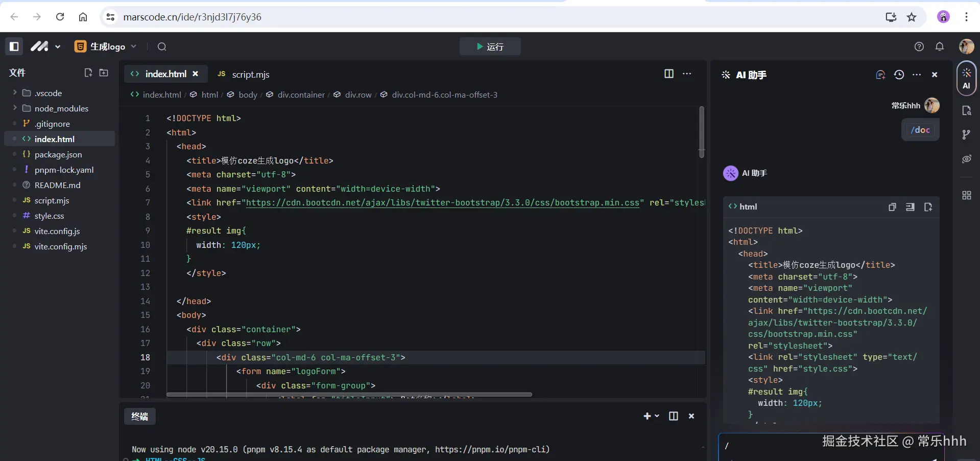The height and width of the screenshot is (461, 980).
Task: Open the web preview eye icon
Action: (x=966, y=159)
